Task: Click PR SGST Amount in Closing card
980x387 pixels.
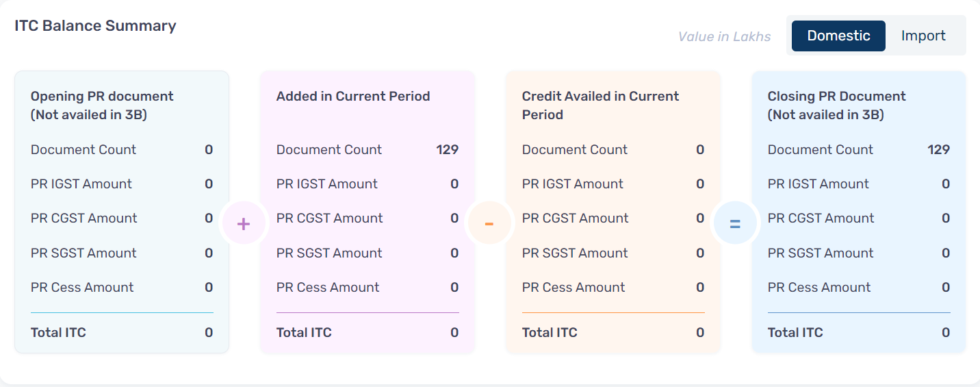Action: pyautogui.click(x=821, y=253)
